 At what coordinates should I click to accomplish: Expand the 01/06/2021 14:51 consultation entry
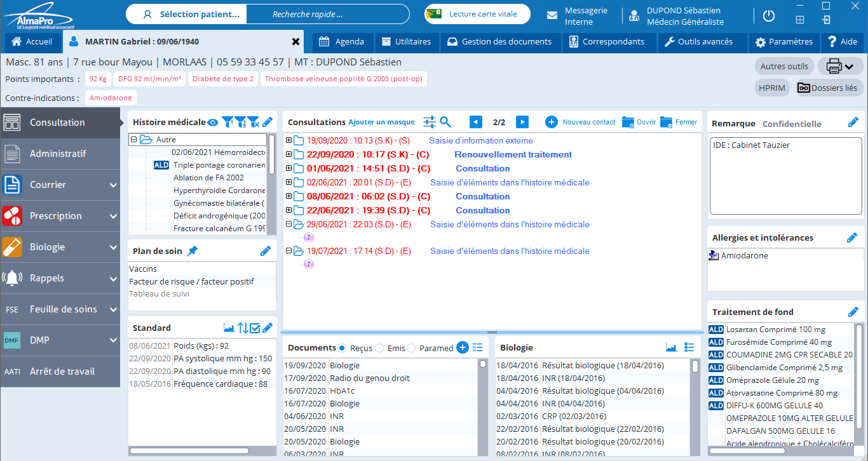(289, 169)
